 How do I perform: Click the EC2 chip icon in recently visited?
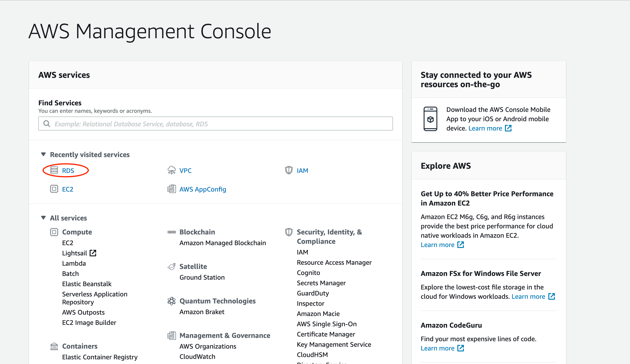pyautogui.click(x=54, y=189)
